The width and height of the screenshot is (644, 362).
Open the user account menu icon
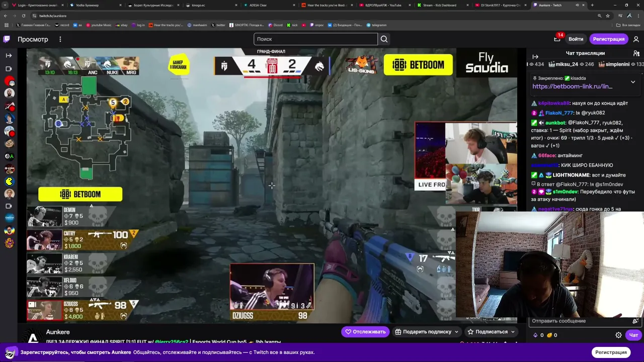pyautogui.click(x=636, y=39)
